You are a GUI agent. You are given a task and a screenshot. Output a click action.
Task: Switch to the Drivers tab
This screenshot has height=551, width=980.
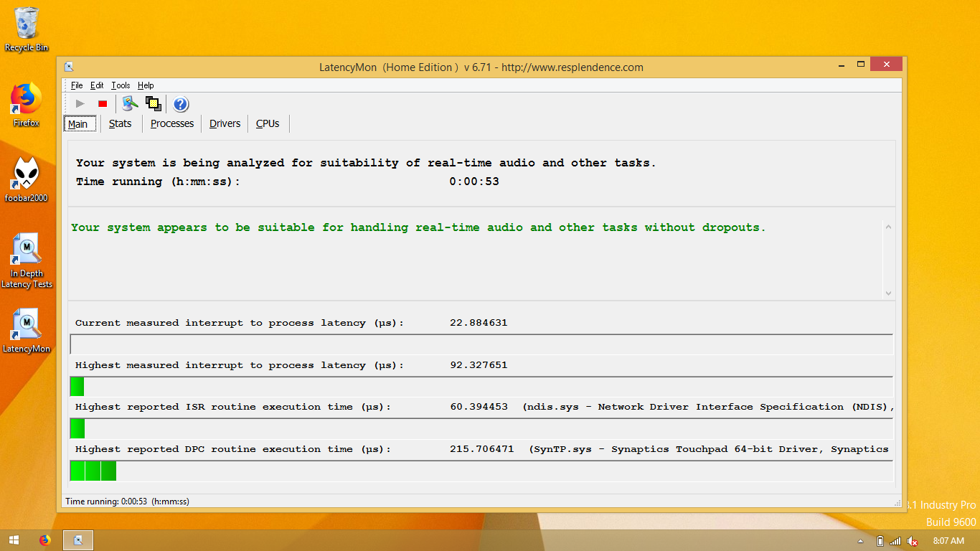(x=225, y=123)
